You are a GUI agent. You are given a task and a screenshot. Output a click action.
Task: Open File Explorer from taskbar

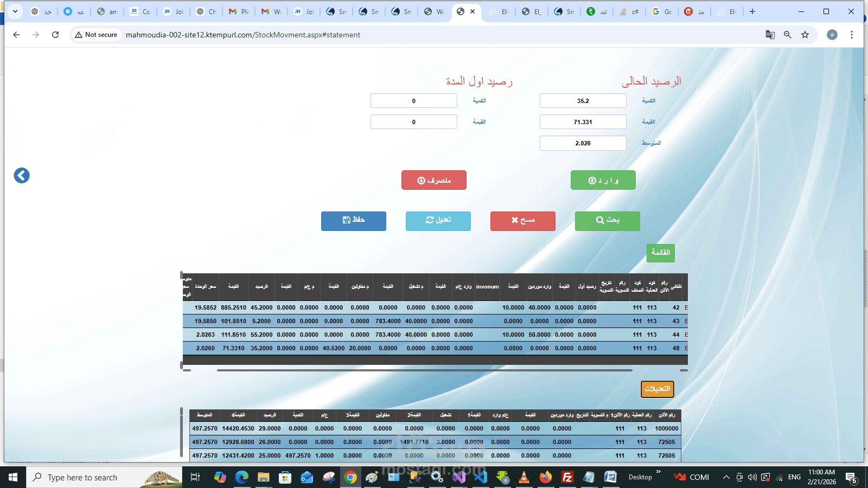pos(264,477)
